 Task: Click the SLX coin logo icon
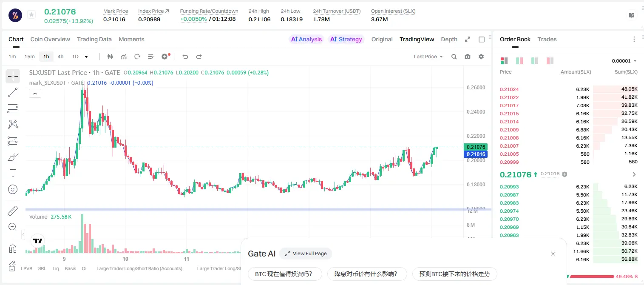coord(15,15)
